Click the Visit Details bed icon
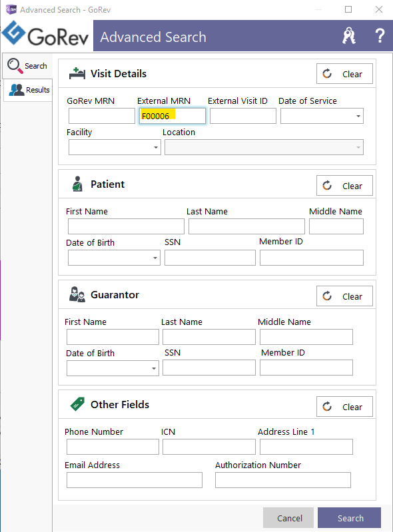The width and height of the screenshot is (393, 532). [x=77, y=73]
